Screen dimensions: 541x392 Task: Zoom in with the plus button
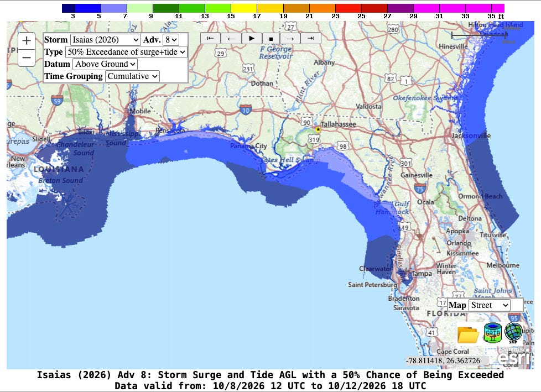coord(27,41)
